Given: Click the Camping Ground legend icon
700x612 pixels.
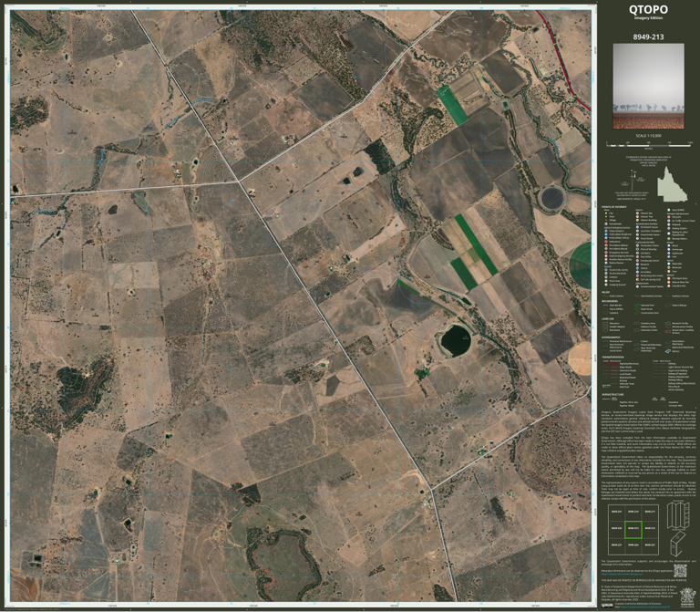Looking at the screenshot, I should click(x=606, y=285).
